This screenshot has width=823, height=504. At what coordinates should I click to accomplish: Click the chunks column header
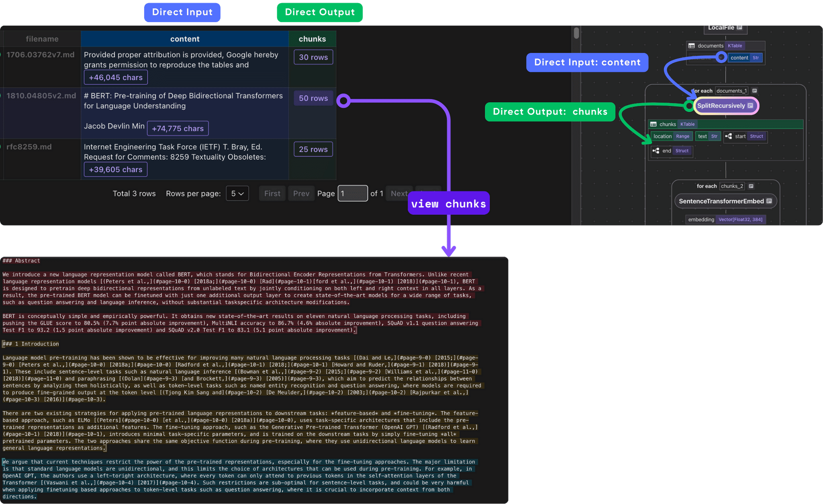(x=312, y=39)
